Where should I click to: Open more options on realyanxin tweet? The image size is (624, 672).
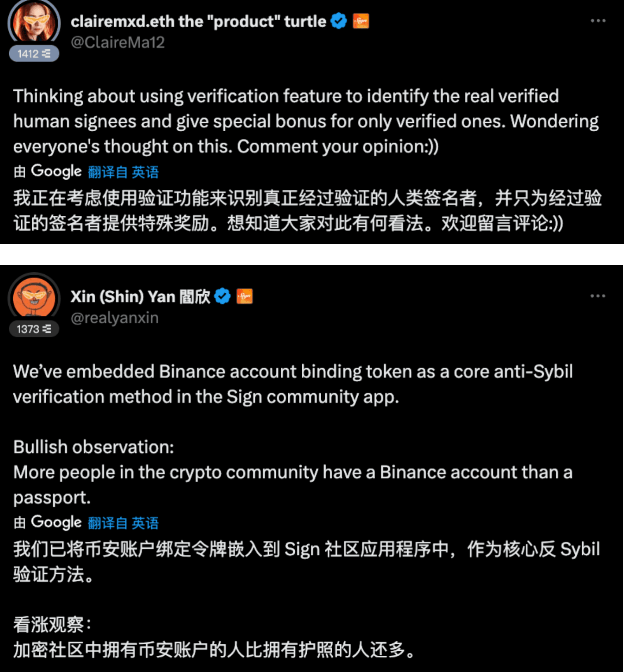[x=598, y=296]
